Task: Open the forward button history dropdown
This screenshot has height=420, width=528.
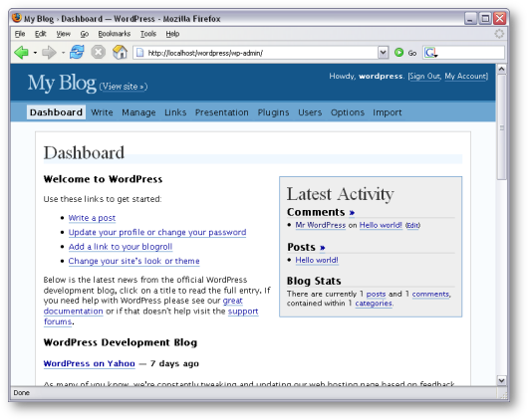Action: click(63, 53)
